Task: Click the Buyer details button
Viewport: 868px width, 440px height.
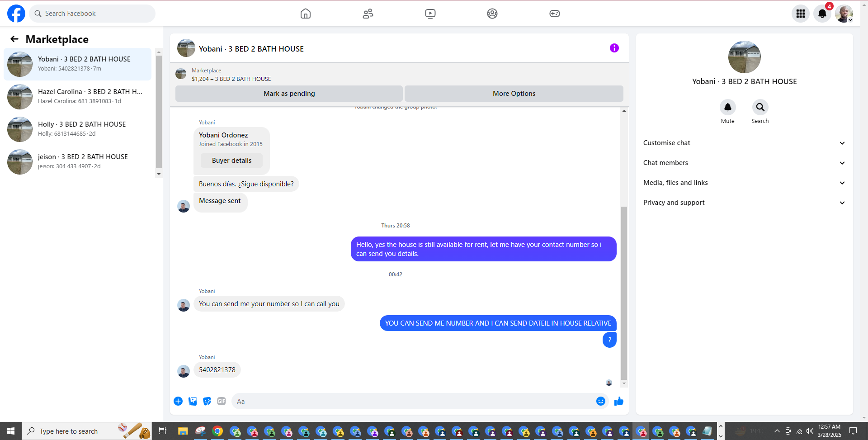Action: pos(231,161)
